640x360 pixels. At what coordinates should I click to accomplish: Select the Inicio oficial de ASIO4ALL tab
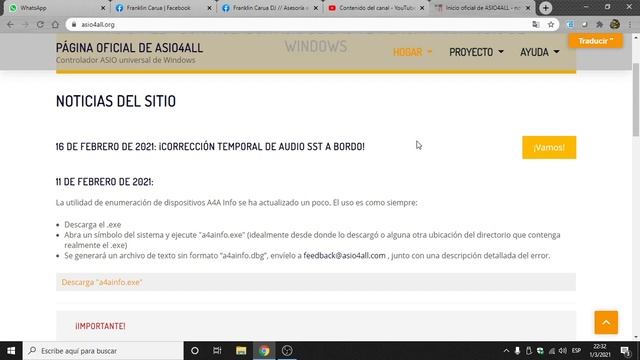click(482, 8)
